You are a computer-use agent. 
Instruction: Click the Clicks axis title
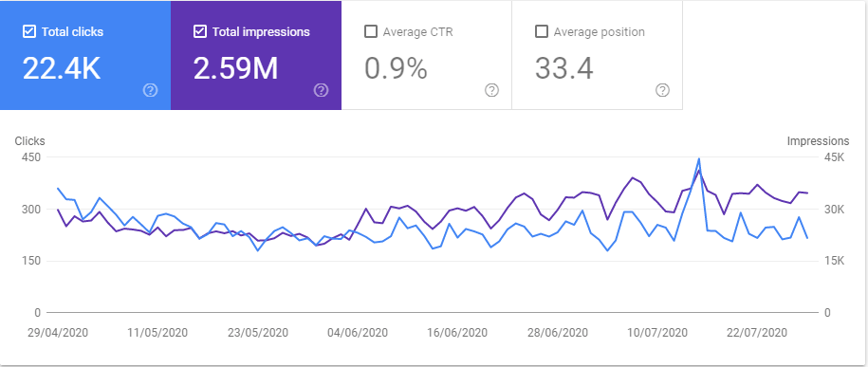pos(30,141)
